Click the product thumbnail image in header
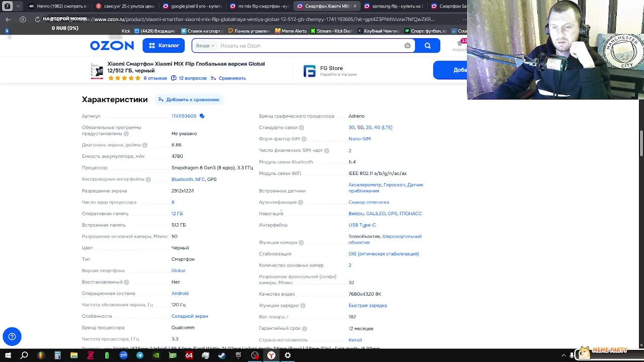644x362 pixels. (x=97, y=71)
